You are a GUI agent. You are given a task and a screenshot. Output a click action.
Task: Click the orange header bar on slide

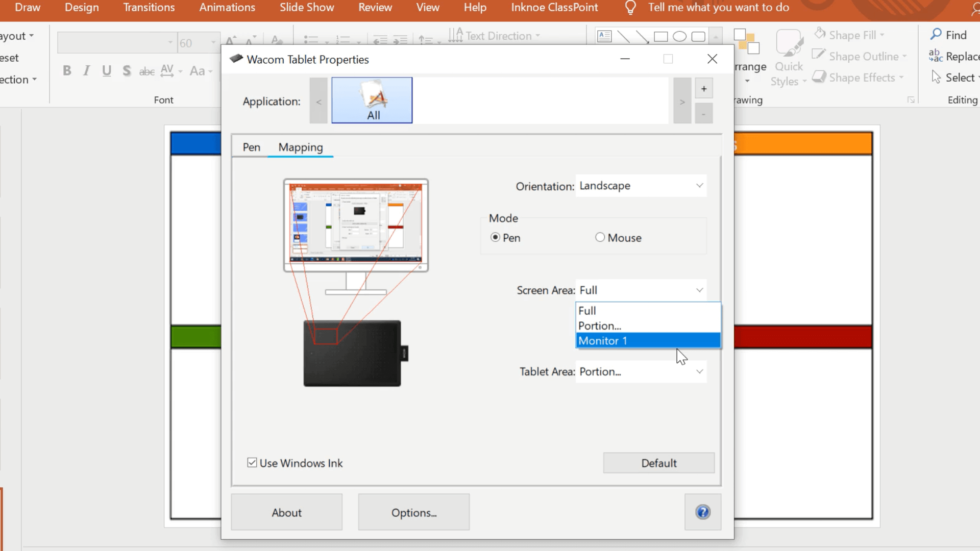tap(803, 143)
